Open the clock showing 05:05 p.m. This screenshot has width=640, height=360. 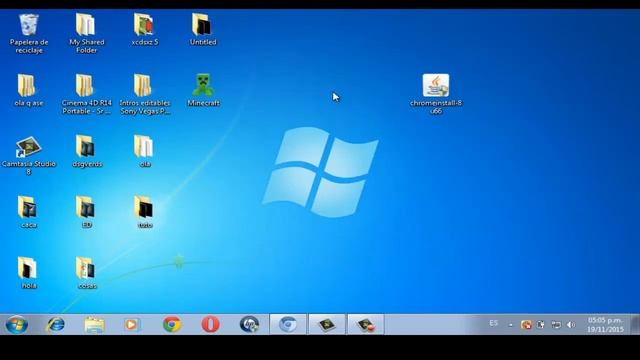click(x=605, y=324)
